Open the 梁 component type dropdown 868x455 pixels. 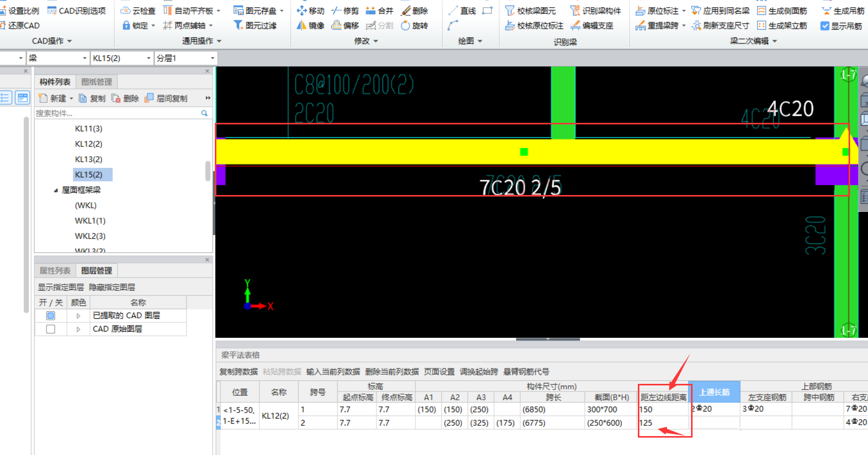(84, 58)
